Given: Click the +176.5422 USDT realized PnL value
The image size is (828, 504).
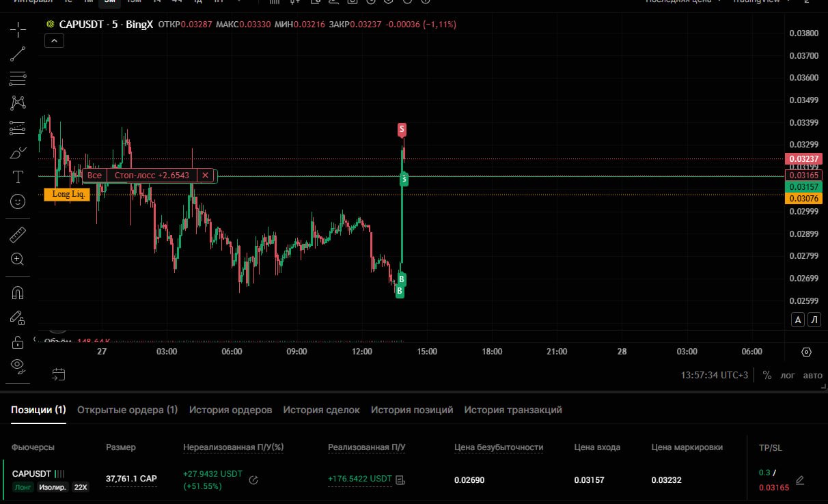Looking at the screenshot, I should pyautogui.click(x=360, y=479).
